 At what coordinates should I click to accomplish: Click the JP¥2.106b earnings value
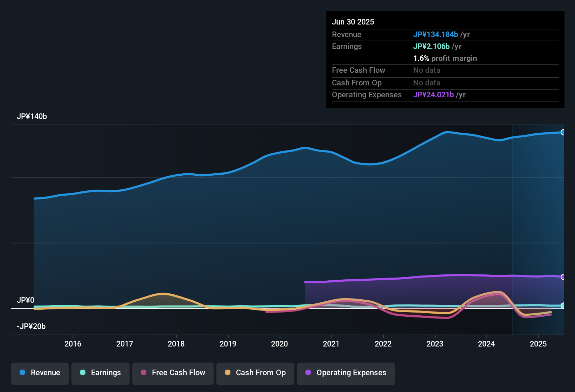click(431, 46)
